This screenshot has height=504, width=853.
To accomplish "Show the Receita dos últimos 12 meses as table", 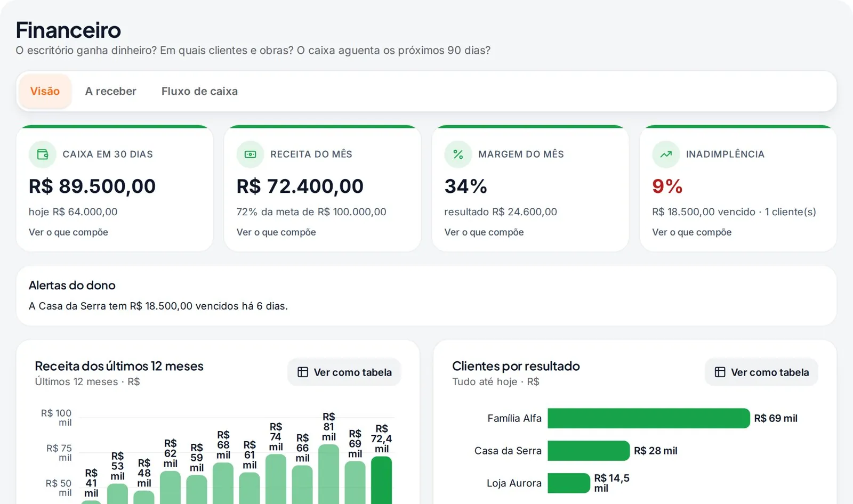I will pyautogui.click(x=344, y=372).
